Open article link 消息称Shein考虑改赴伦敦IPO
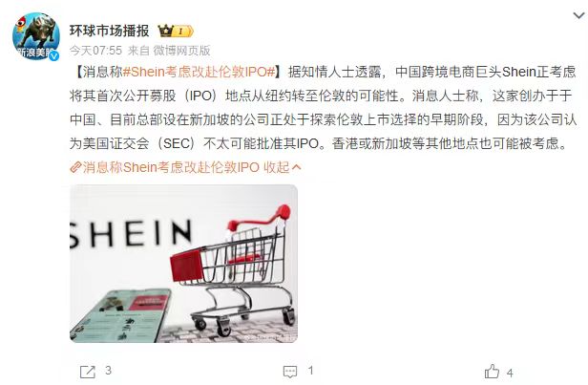The image size is (588, 385). (171, 167)
